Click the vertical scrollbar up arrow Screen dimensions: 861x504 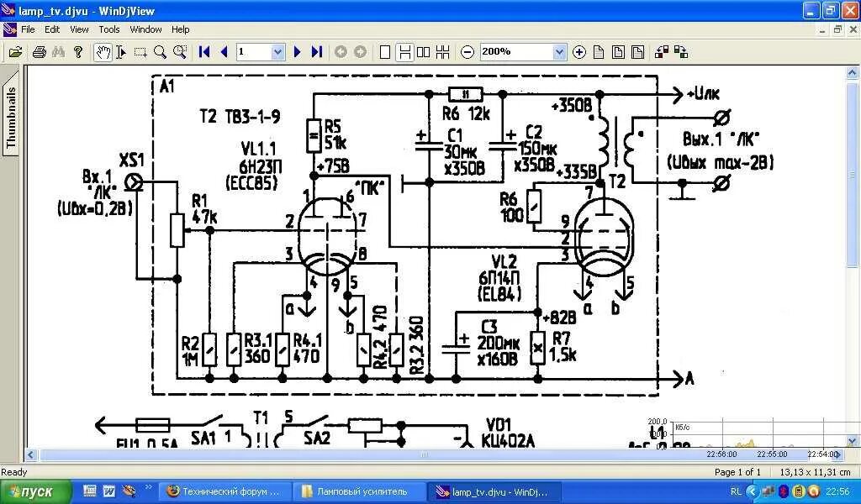[853, 72]
